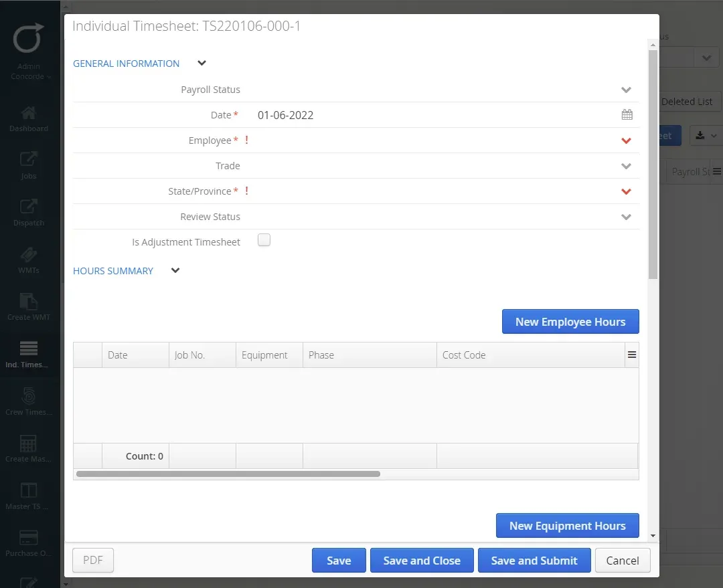Screen dimensions: 723x588
Task: Open the Dashboard from the sidebar
Action: (29, 117)
